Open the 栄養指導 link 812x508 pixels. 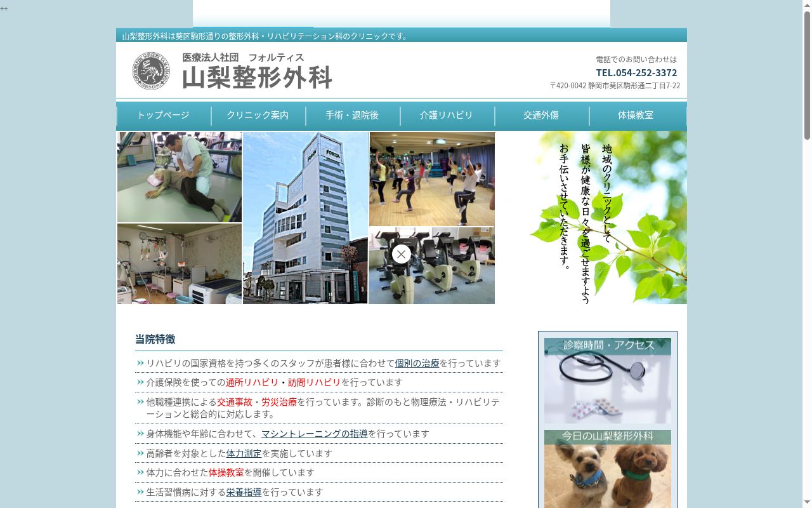click(x=244, y=492)
